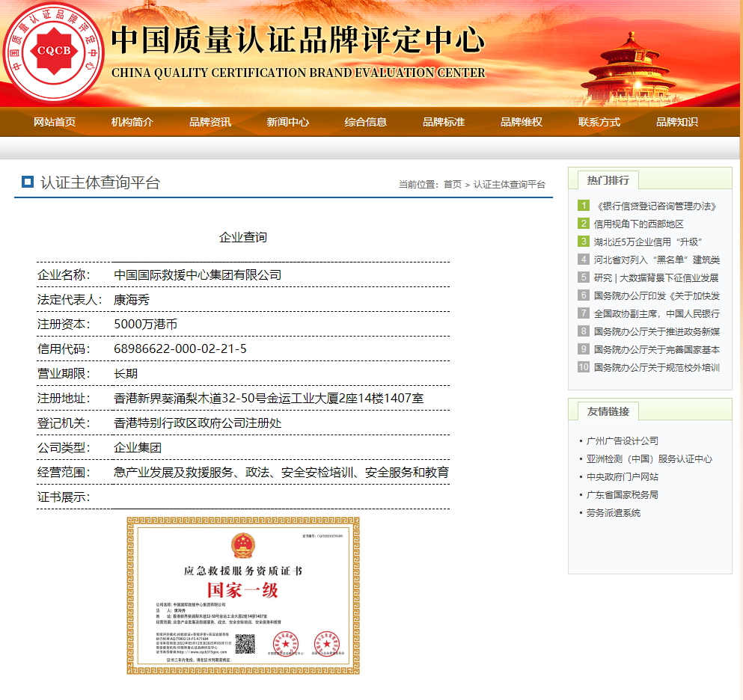This screenshot has height=700, width=743.
Task: Click the gray rank badge number 5
Action: (x=584, y=277)
